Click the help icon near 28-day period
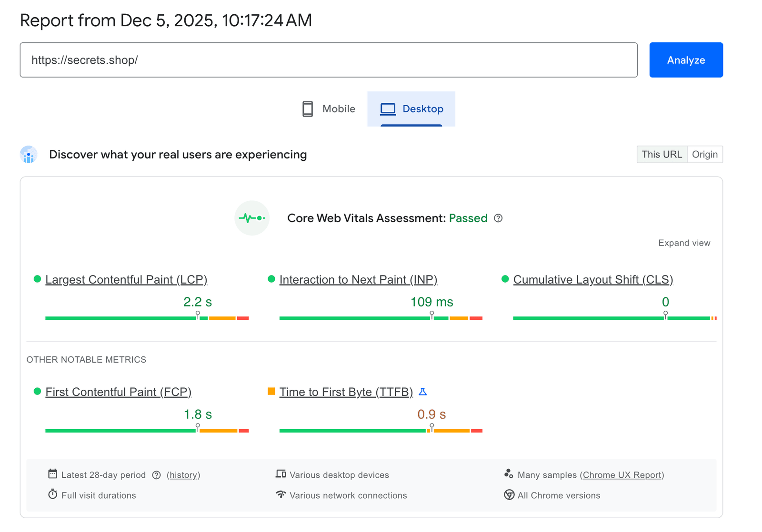 tap(156, 475)
